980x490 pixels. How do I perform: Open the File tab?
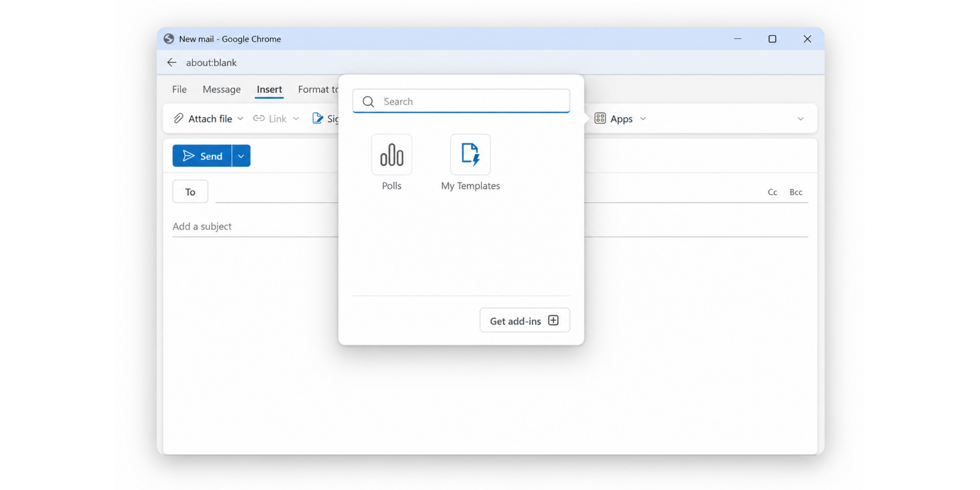click(179, 89)
